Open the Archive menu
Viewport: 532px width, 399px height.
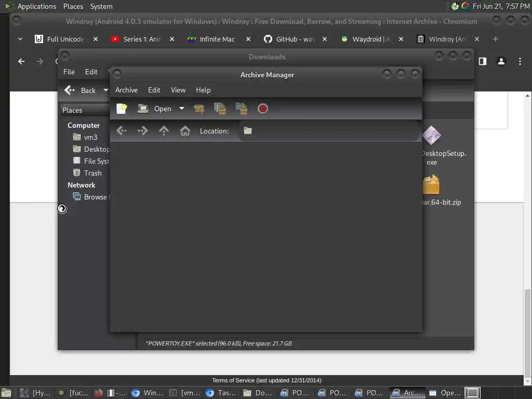click(x=126, y=90)
